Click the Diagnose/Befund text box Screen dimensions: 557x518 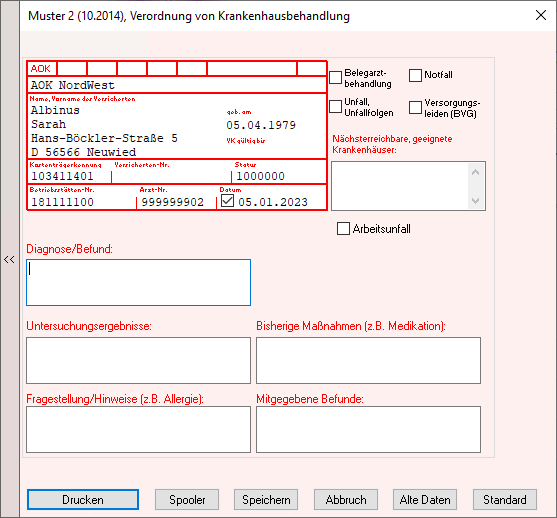click(x=139, y=282)
